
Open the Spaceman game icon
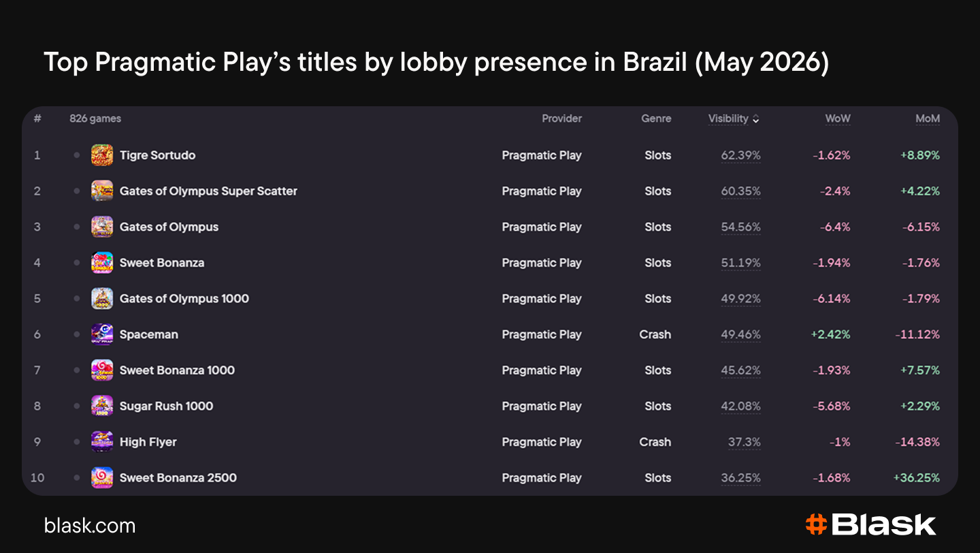click(x=102, y=334)
